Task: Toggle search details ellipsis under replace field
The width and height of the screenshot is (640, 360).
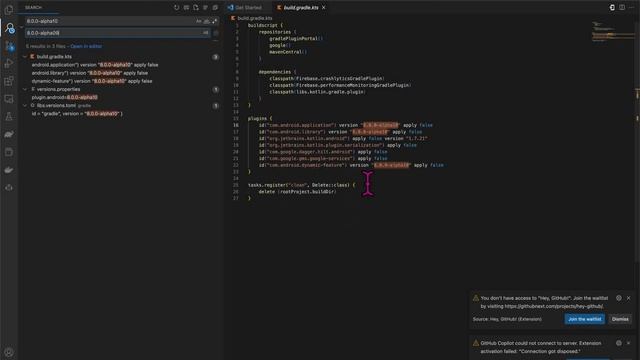Action: click(x=216, y=41)
